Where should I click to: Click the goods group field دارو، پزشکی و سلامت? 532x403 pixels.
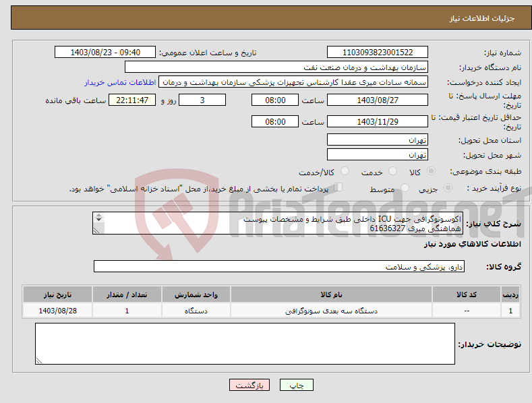tap(279, 267)
